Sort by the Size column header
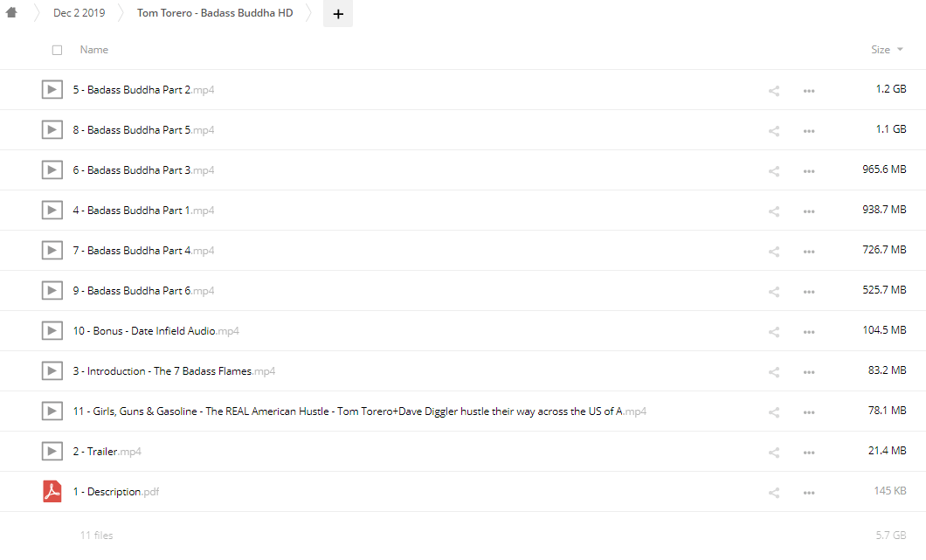This screenshot has width=926, height=560. pyautogui.click(x=881, y=50)
